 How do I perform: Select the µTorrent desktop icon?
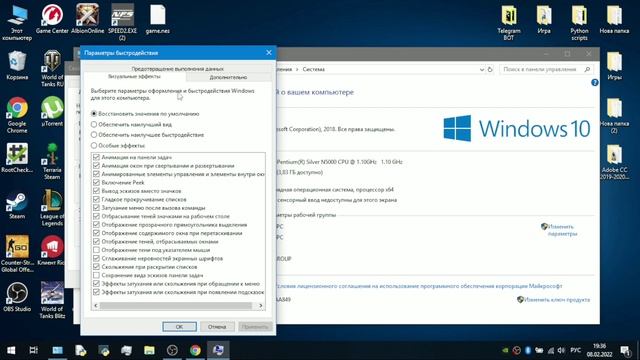click(52, 111)
